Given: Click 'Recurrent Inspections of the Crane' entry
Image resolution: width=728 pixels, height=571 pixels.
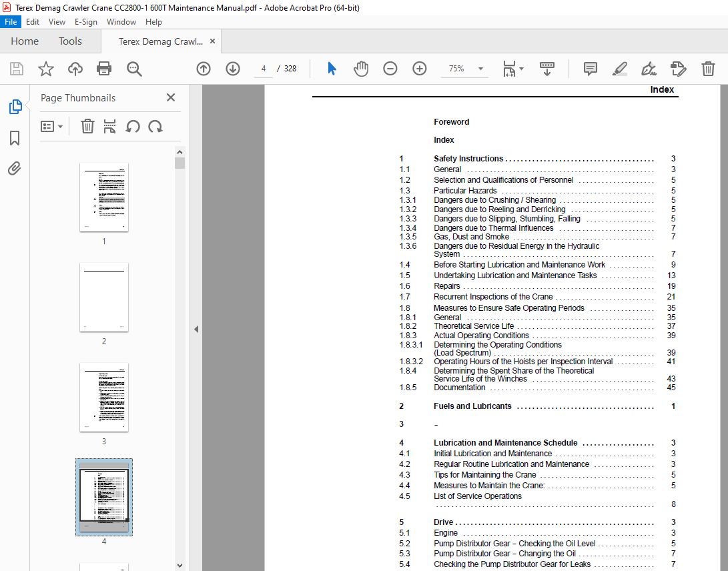Looking at the screenshot, I should coord(493,297).
